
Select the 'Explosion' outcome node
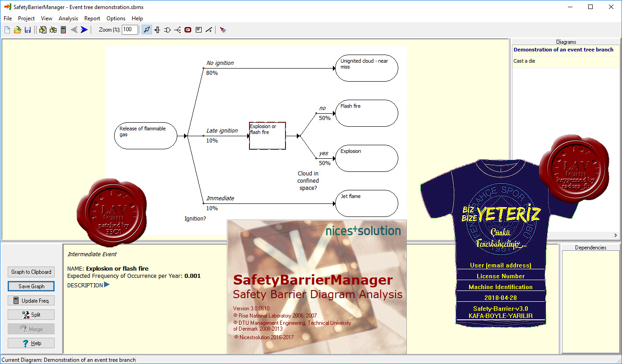(367, 158)
